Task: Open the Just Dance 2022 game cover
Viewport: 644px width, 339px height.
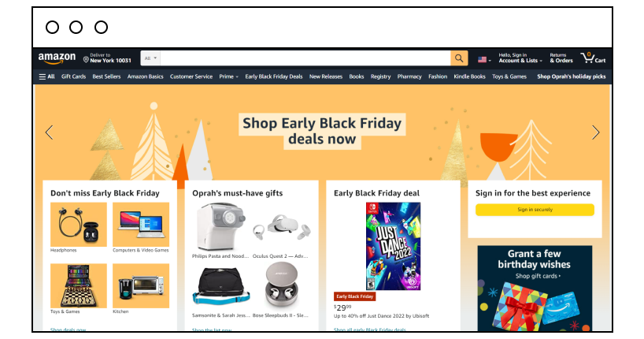Action: (x=393, y=246)
